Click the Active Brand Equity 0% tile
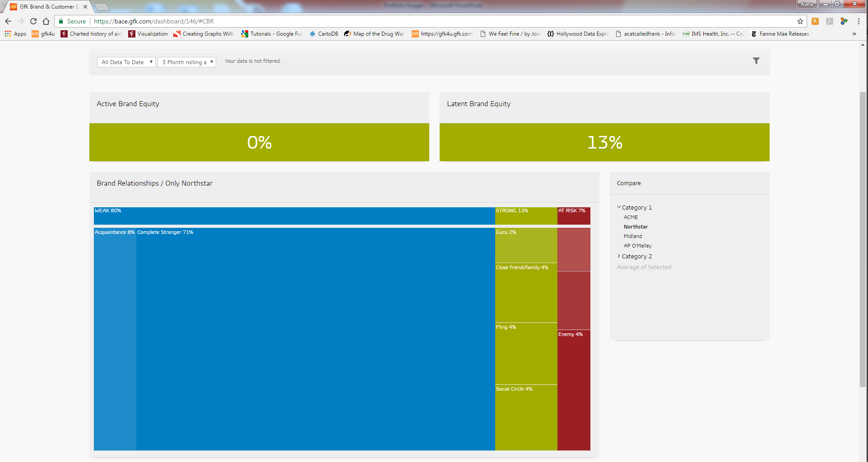The width and height of the screenshot is (868, 462). [259, 142]
